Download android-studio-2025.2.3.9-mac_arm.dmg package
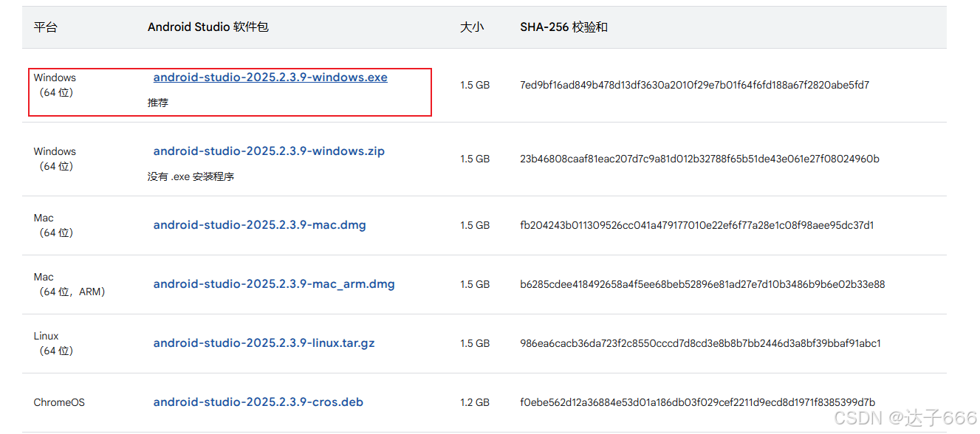Image resolution: width=980 pixels, height=434 pixels. pos(274,284)
